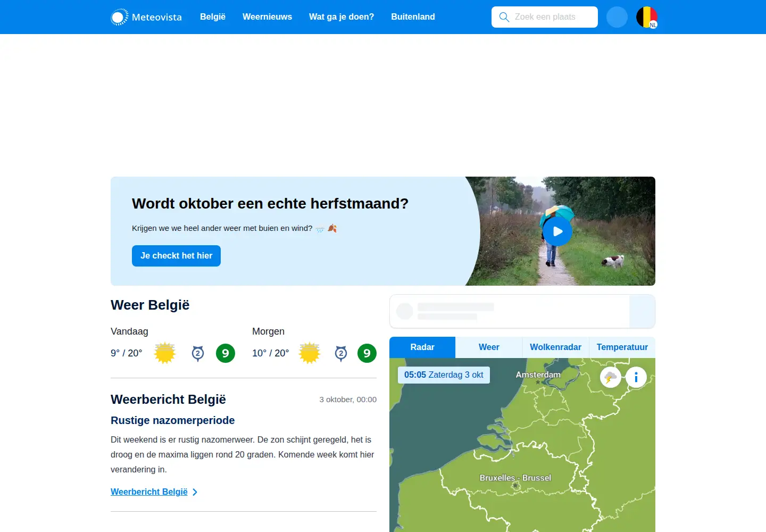Click the Morgen forecast label

tap(268, 331)
